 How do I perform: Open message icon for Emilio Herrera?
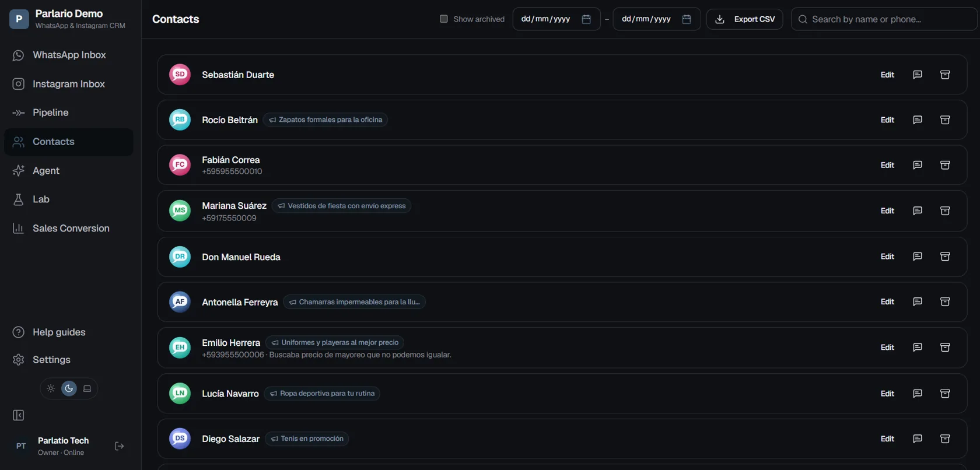(x=917, y=347)
